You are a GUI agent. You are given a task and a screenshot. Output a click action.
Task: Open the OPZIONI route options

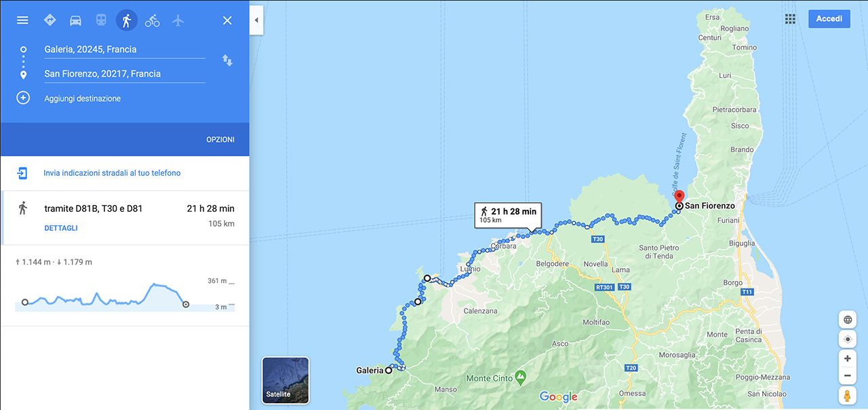click(220, 140)
